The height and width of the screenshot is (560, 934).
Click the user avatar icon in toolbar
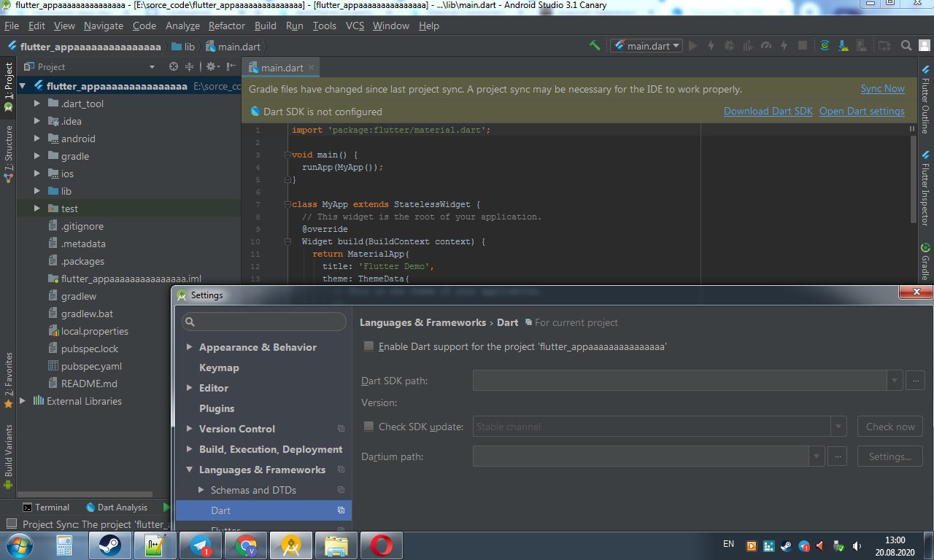924,45
